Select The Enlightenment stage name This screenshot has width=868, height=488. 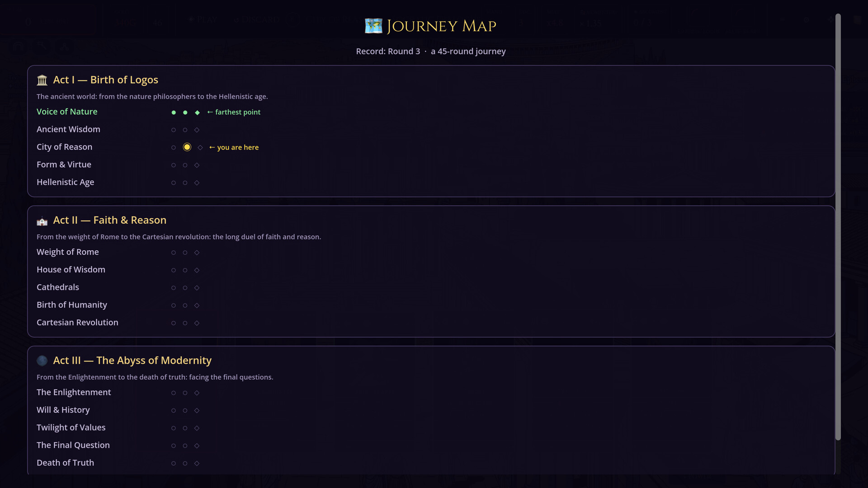pos(74,392)
